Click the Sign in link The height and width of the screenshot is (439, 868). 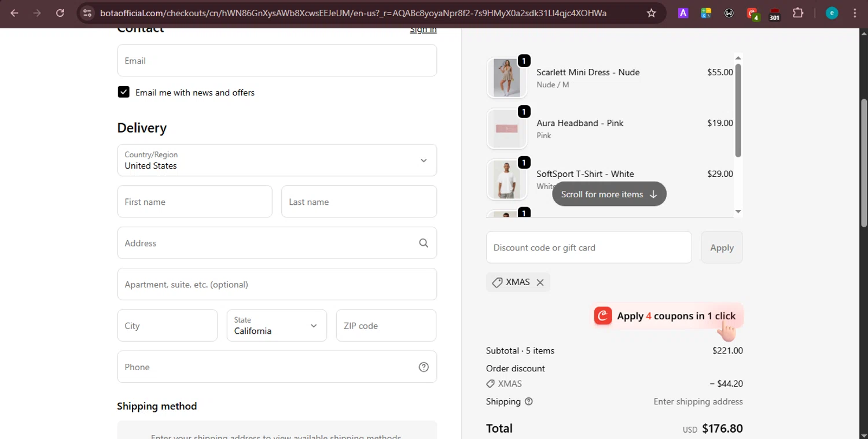click(423, 29)
